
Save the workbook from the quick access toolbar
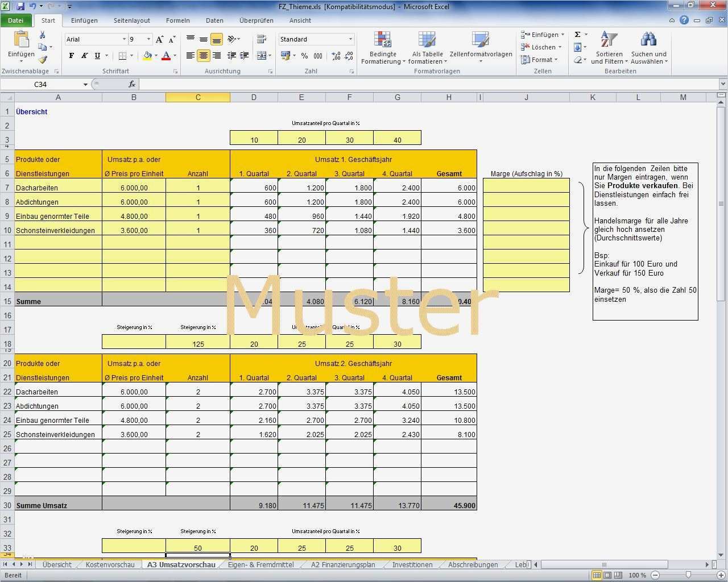point(20,6)
